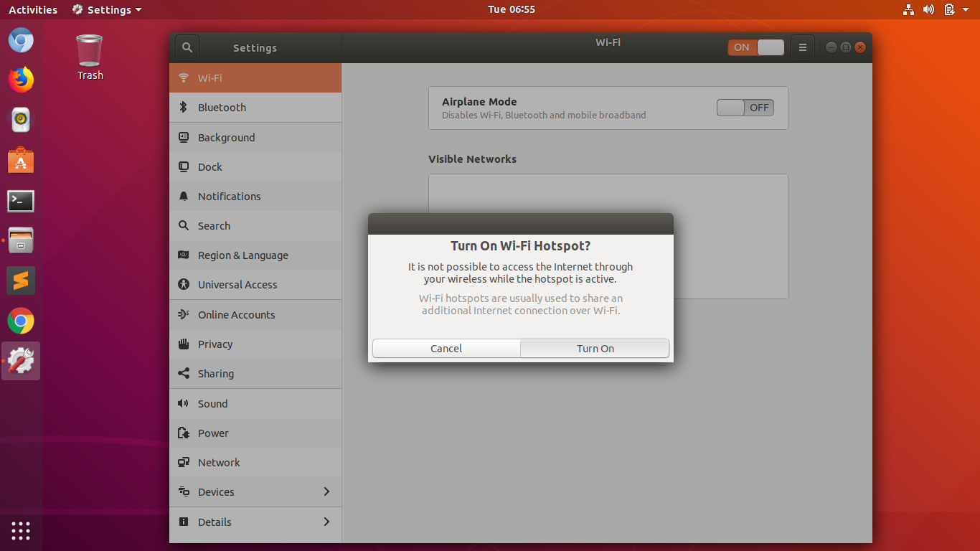Screen dimensions: 980x551
Task: Go to Sound settings panel
Action: 255,403
